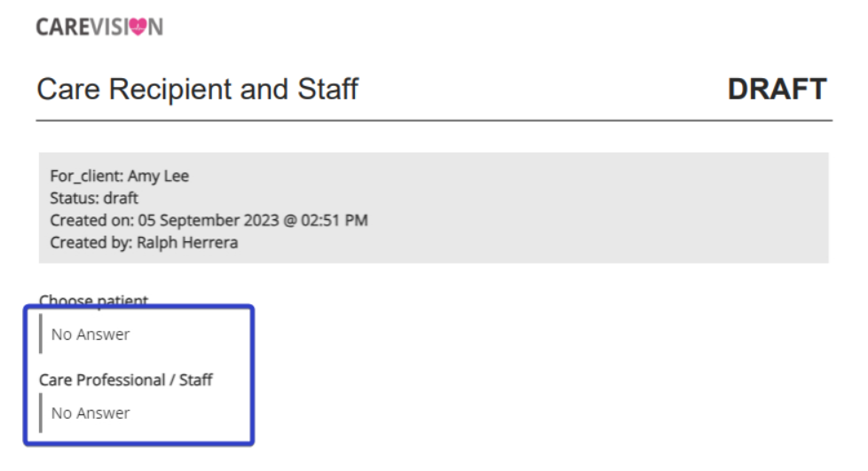Click the vertical bar beside Choose patient answer
868x471 pixels.
(x=41, y=334)
